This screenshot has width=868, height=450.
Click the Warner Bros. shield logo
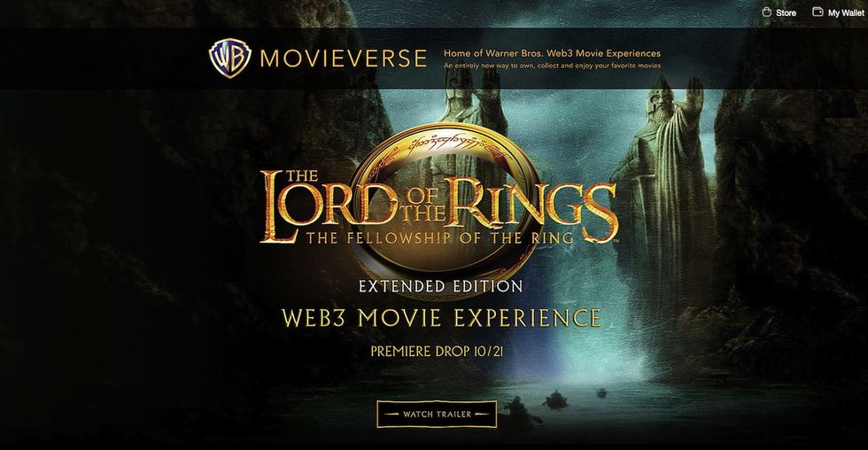[229, 58]
